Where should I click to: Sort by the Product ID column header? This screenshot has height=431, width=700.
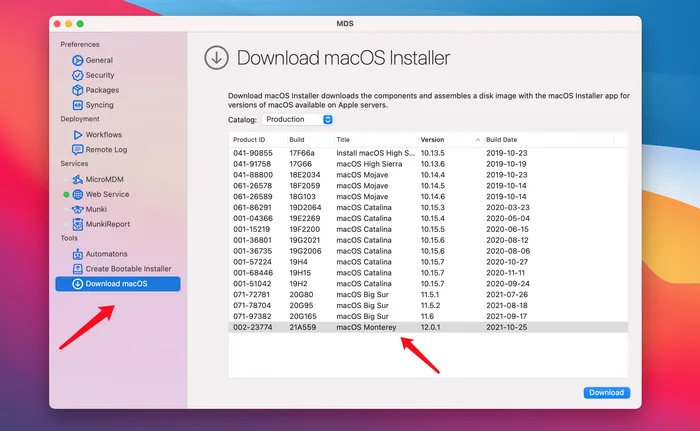(x=249, y=140)
